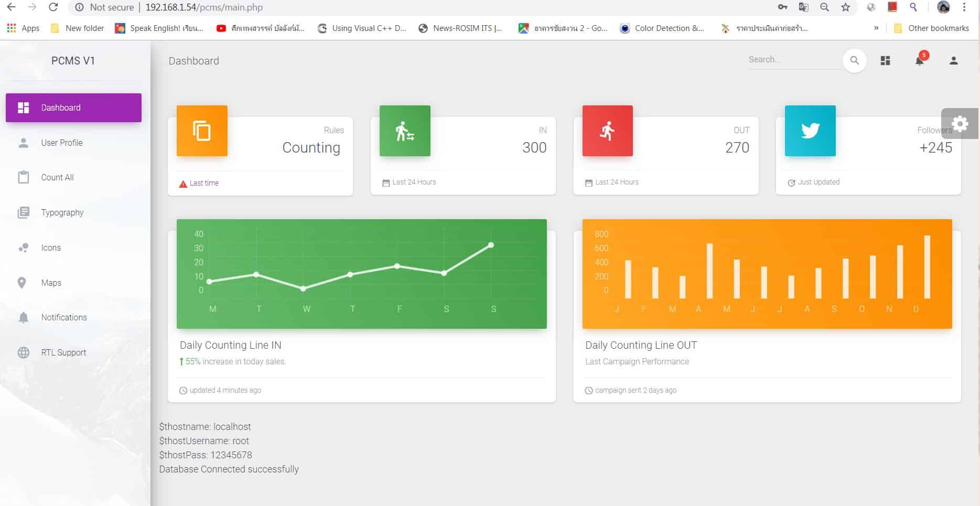This screenshot has height=506, width=980.
Task: Click the orange icon on the Counting card
Action: click(x=202, y=131)
